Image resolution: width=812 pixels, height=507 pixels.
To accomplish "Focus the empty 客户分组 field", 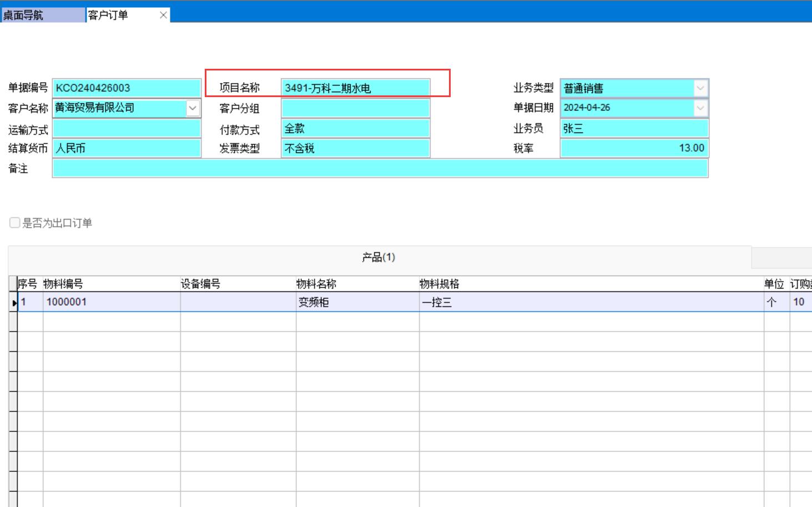I will [355, 108].
